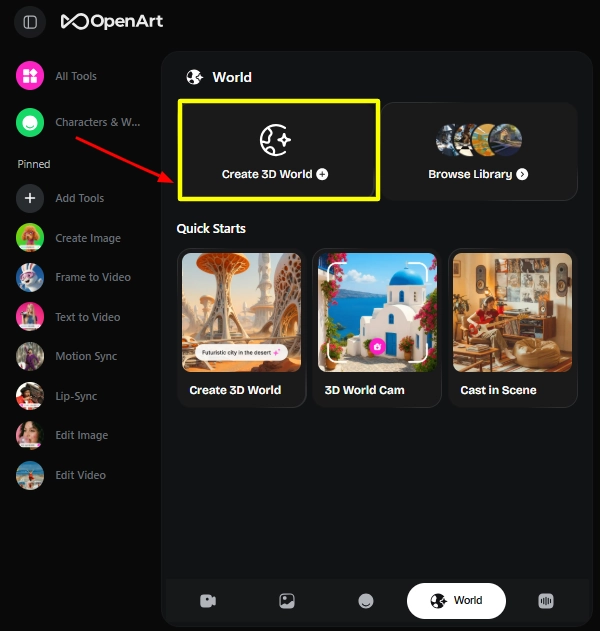Open the Edit Video avatar icon
The width and height of the screenshot is (600, 631).
click(x=30, y=475)
